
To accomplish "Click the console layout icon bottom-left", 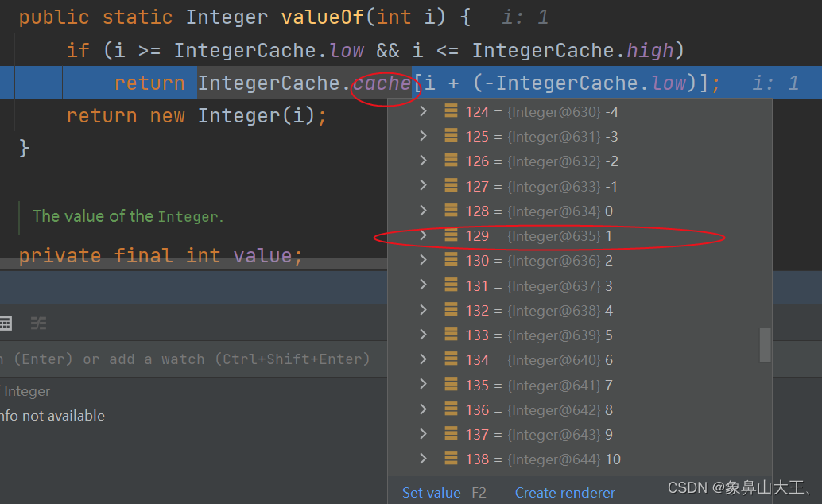I will pos(7,323).
